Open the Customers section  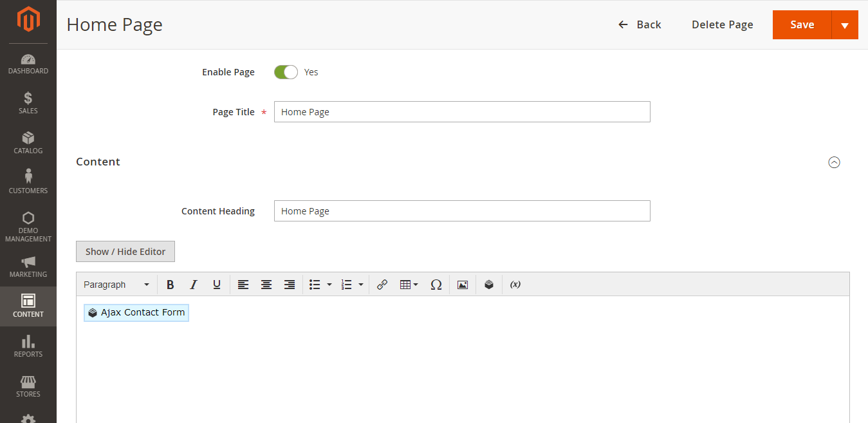(x=28, y=182)
